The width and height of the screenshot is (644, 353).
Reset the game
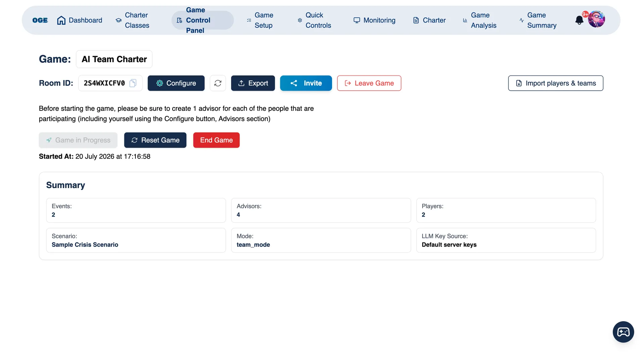pos(155,140)
